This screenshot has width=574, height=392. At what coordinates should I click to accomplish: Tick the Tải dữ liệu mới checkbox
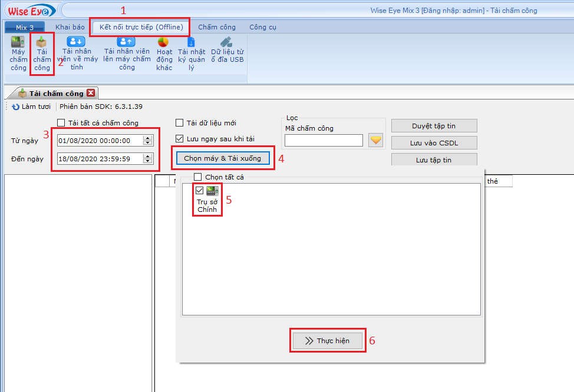(x=180, y=122)
